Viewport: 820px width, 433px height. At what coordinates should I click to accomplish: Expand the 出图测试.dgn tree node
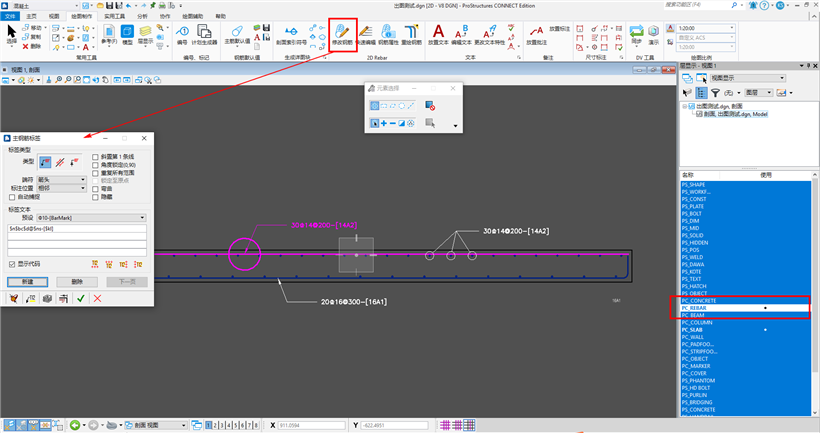687,105
